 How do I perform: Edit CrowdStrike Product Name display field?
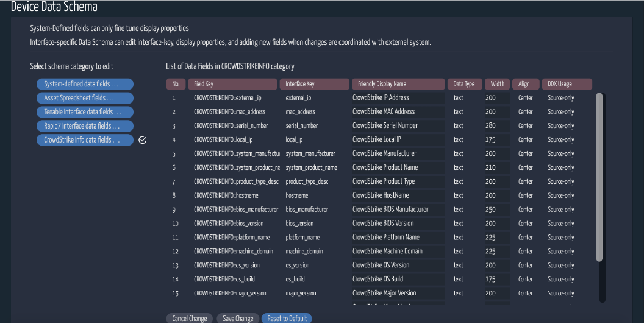[398, 167]
